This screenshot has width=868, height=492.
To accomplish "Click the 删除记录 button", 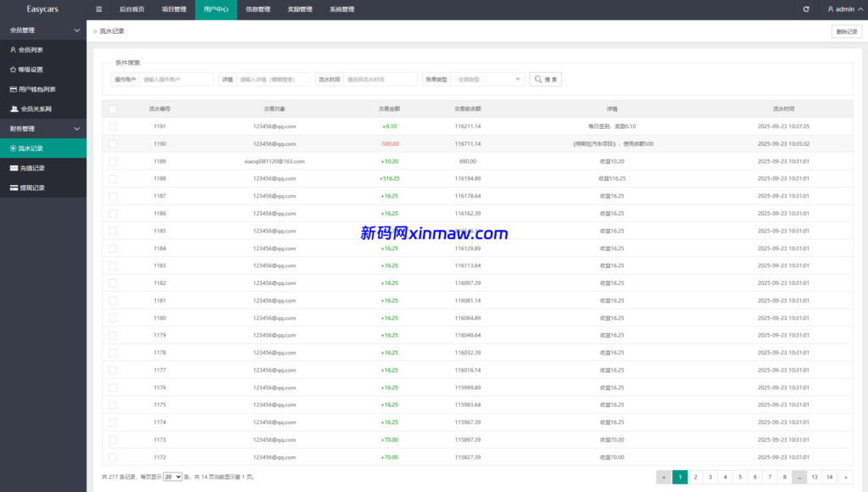I will 846,31.
